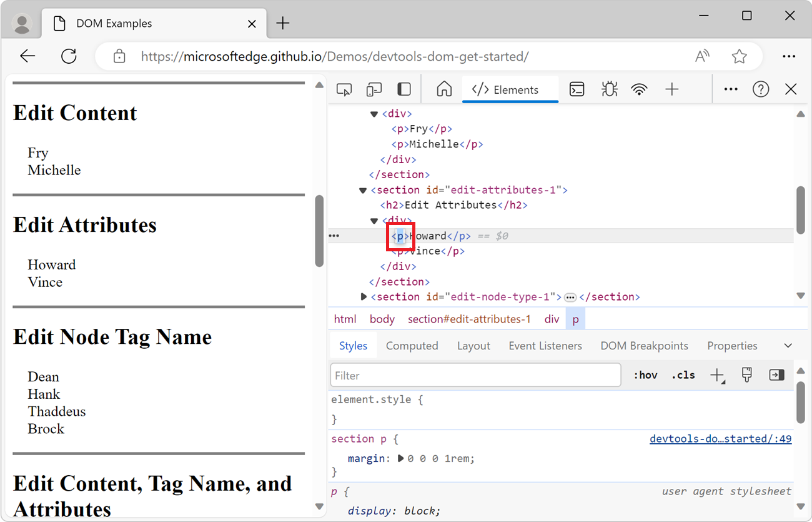812x522 pixels.
Task: Select the Inspect element tool
Action: [x=344, y=89]
